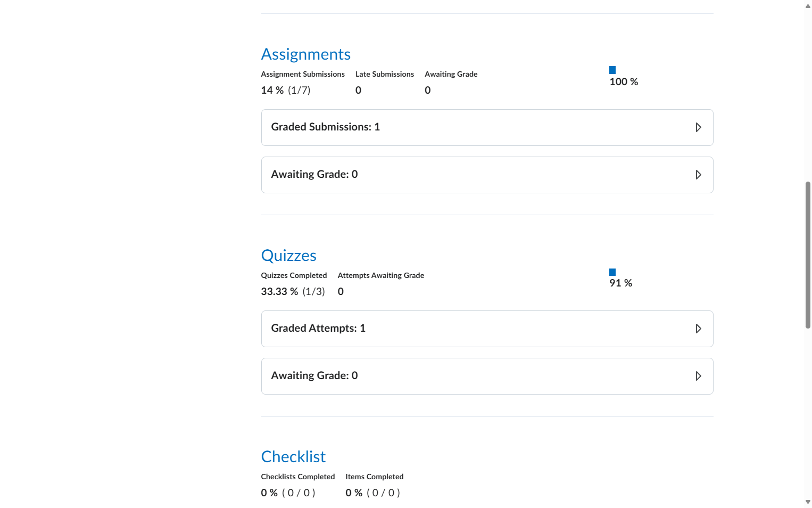The height and width of the screenshot is (508, 812).
Task: Click the scrollbar up arrow
Action: [808, 6]
